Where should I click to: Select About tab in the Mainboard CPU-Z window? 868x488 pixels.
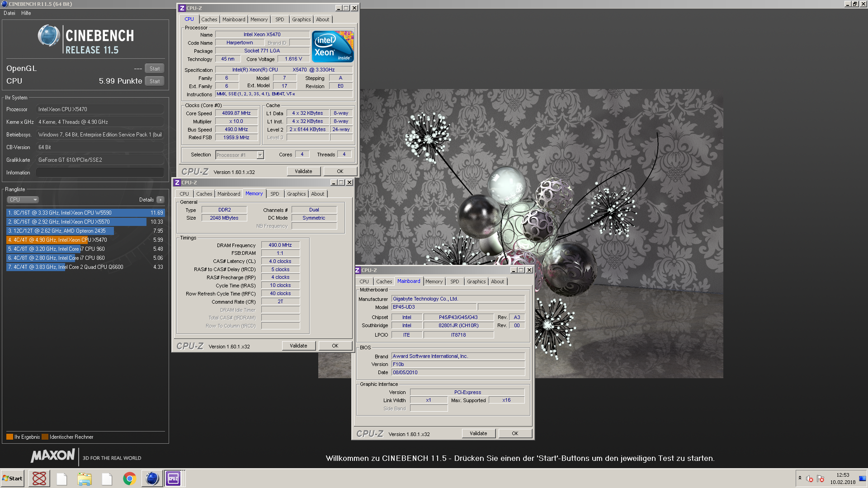(x=497, y=282)
